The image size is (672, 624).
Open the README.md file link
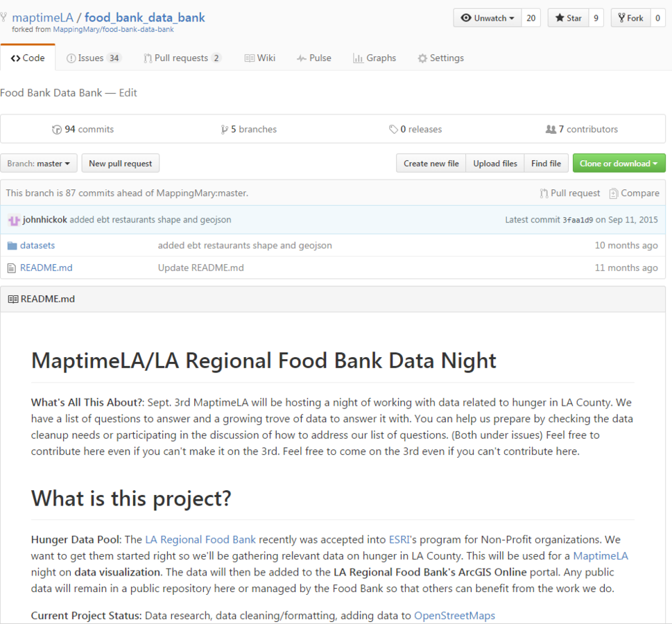46,268
